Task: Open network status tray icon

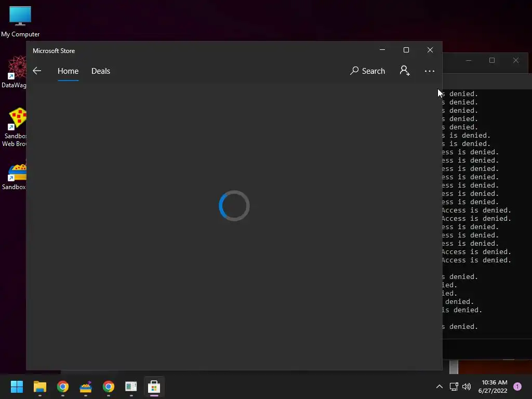Action: click(x=454, y=387)
